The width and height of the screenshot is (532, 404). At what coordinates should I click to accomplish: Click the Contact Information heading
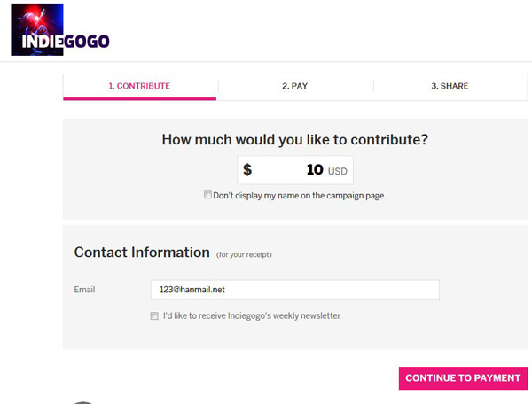(142, 252)
